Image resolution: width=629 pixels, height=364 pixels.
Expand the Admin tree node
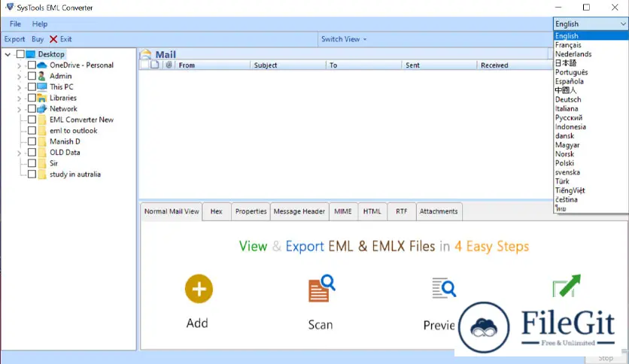(x=19, y=76)
